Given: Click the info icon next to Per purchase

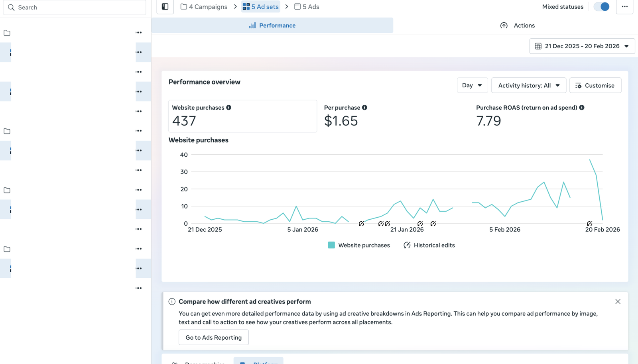Looking at the screenshot, I should (x=364, y=108).
